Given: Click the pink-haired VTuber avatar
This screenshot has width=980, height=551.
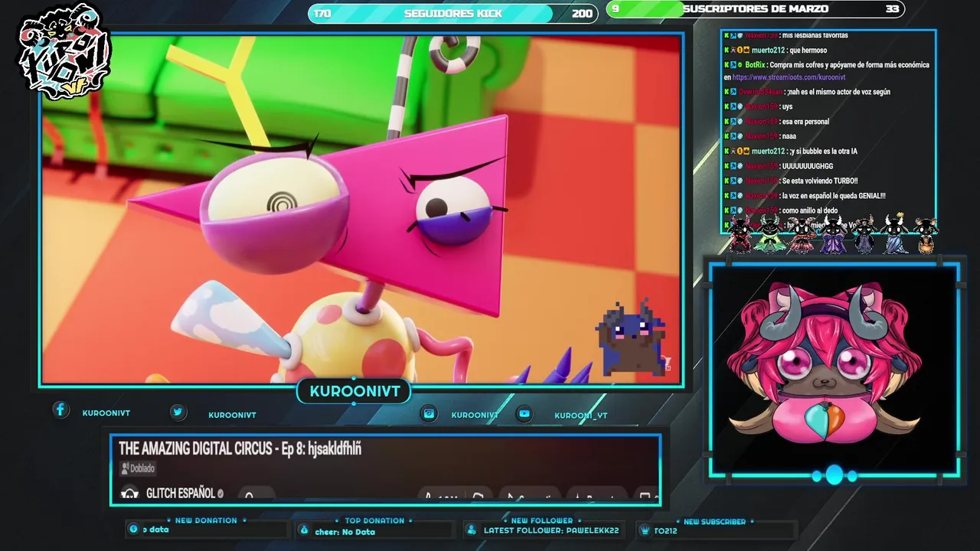Looking at the screenshot, I should (825, 364).
